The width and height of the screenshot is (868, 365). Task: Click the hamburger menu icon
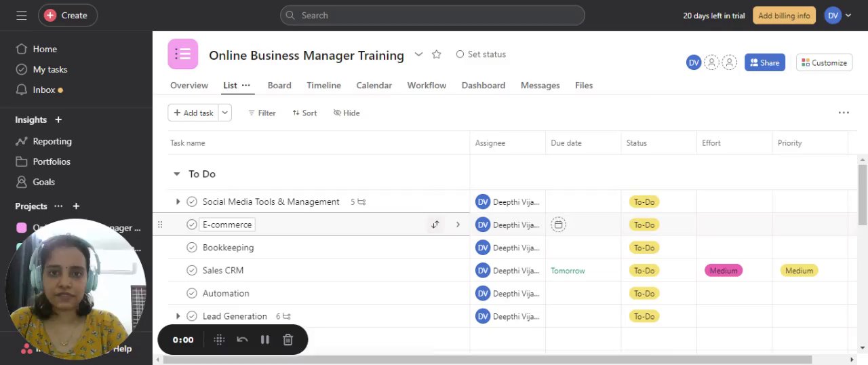coord(21,15)
